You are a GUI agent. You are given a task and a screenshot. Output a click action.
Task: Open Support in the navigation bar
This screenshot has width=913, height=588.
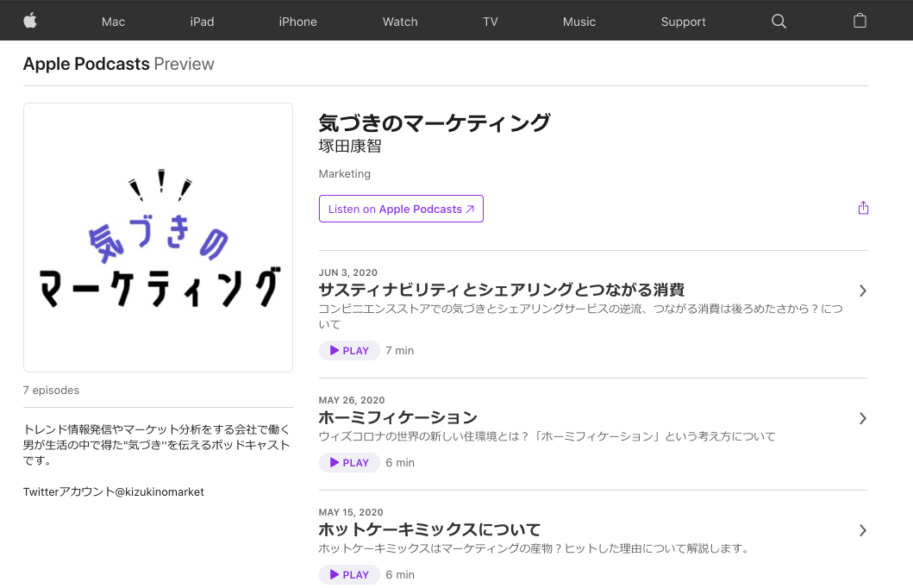coord(683,22)
